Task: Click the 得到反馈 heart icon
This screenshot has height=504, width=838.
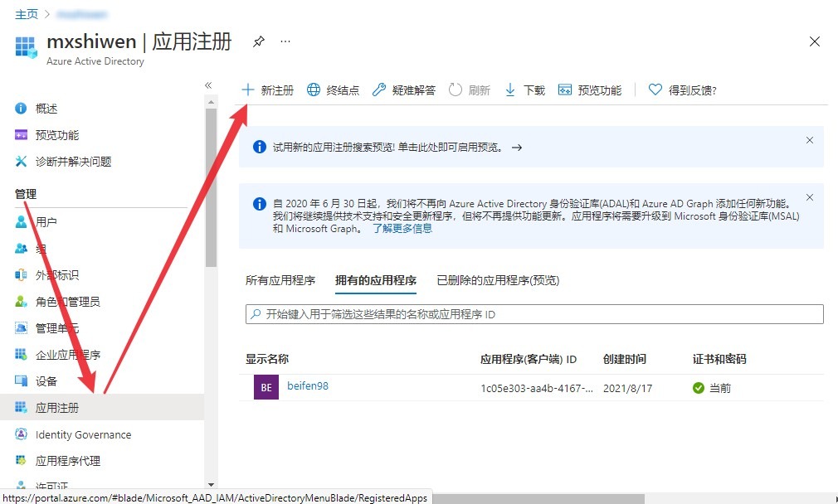Action: click(655, 90)
